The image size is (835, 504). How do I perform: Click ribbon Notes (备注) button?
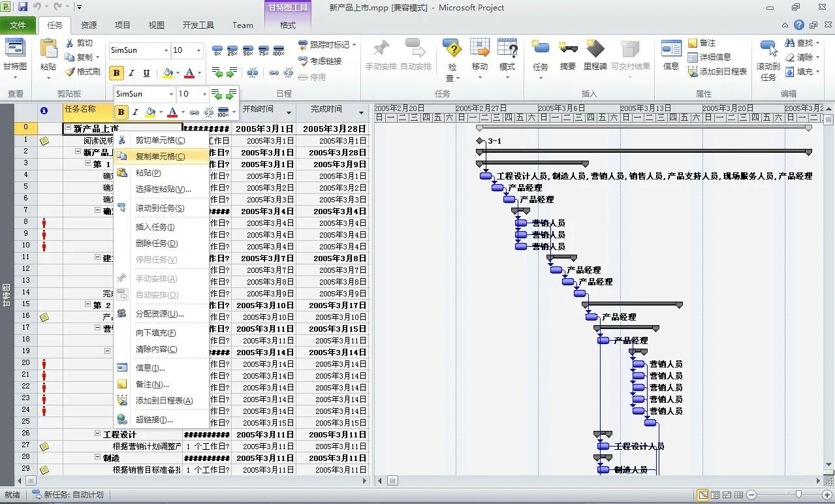[702, 43]
